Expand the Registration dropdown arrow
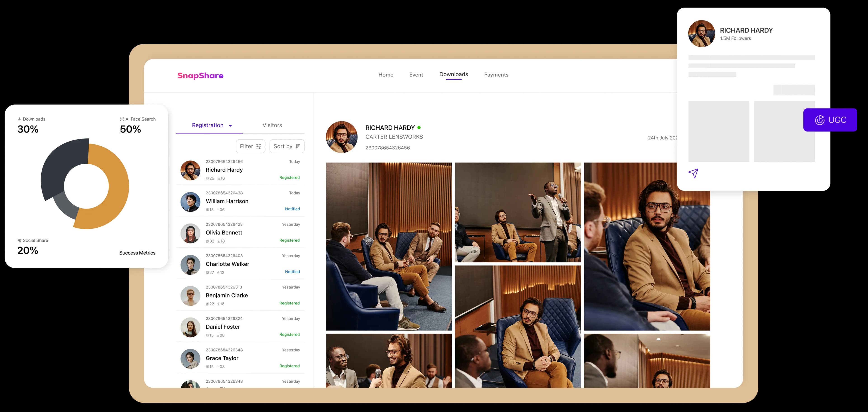This screenshot has height=412, width=868. click(231, 126)
